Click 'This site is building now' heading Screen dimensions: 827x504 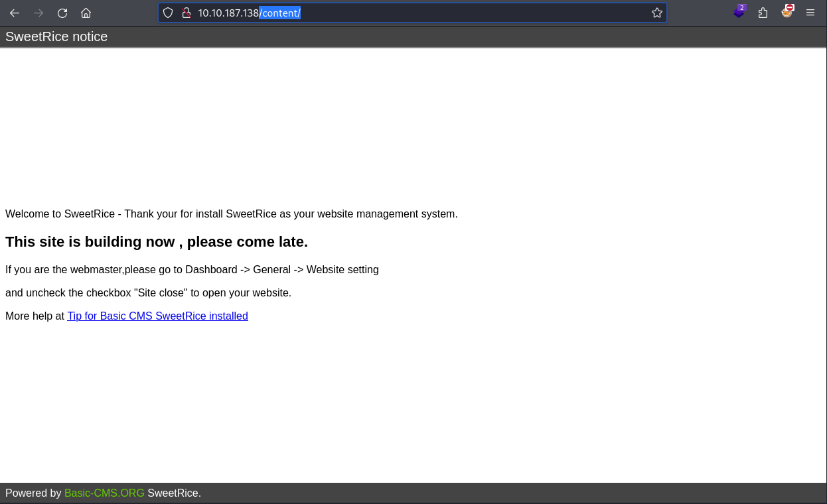point(157,242)
